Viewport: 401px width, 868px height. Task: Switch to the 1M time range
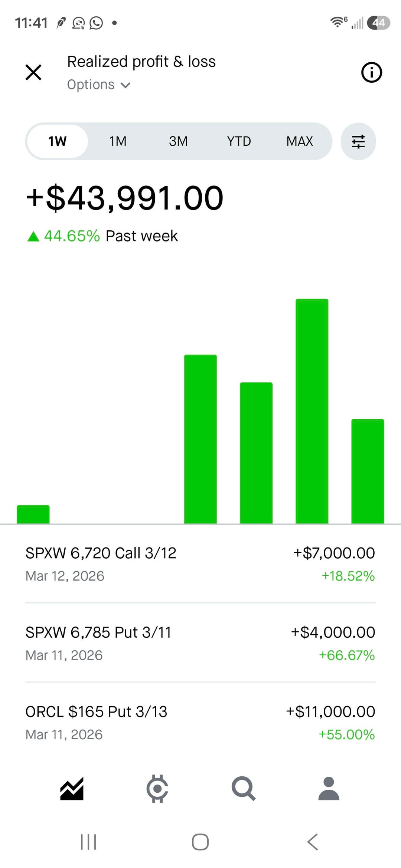118,141
